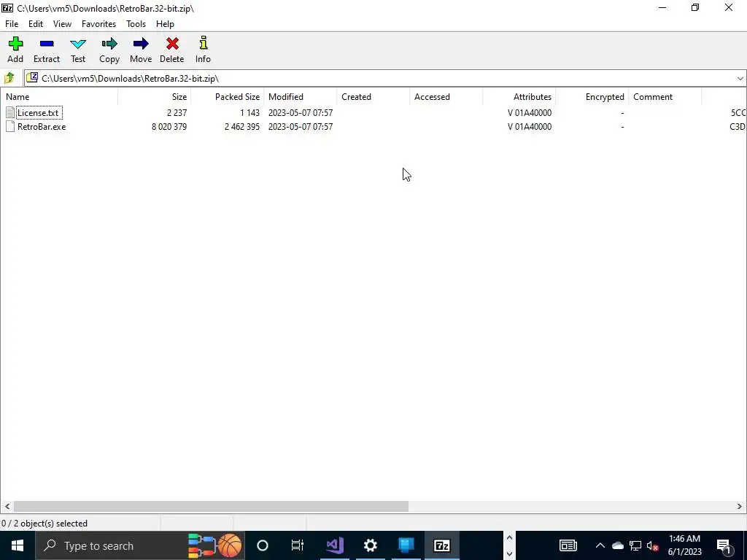Screen dimensions: 747x560
Task: Click the 7-Zip title bar app icon
Action: [7, 8]
